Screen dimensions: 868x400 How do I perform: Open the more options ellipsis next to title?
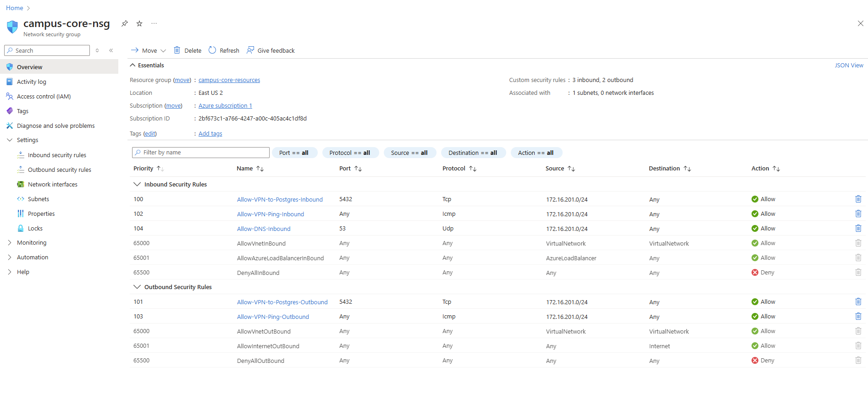(x=154, y=23)
